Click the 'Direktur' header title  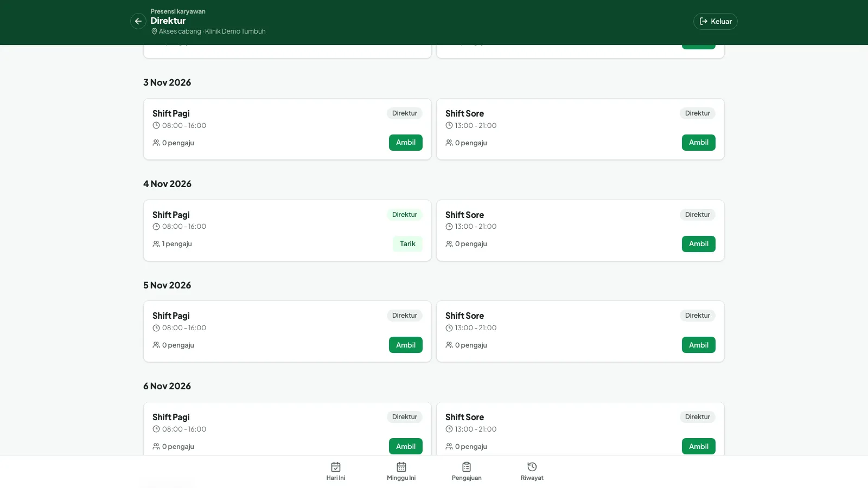[168, 21]
